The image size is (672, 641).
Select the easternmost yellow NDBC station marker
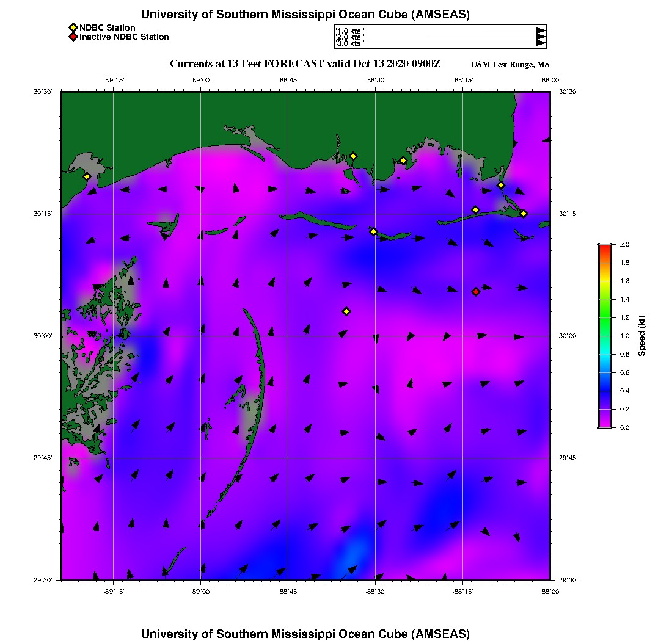[x=524, y=213]
